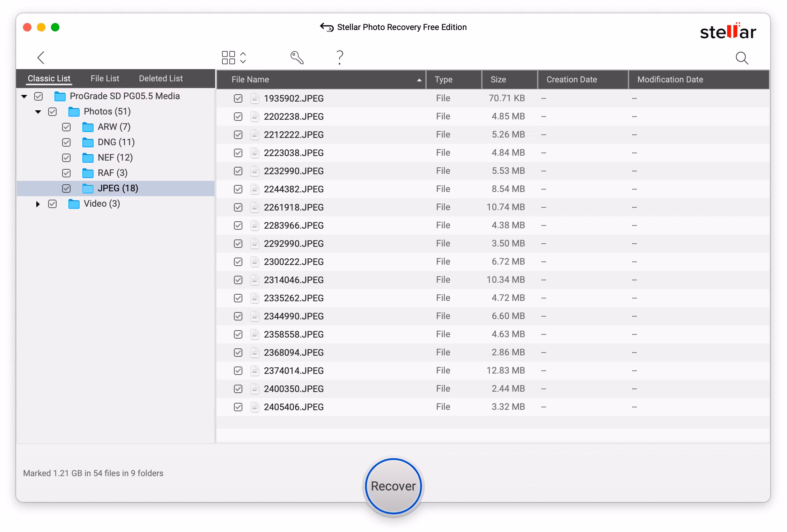Click the Photos folder icon
The height and width of the screenshot is (532, 787).
point(74,112)
